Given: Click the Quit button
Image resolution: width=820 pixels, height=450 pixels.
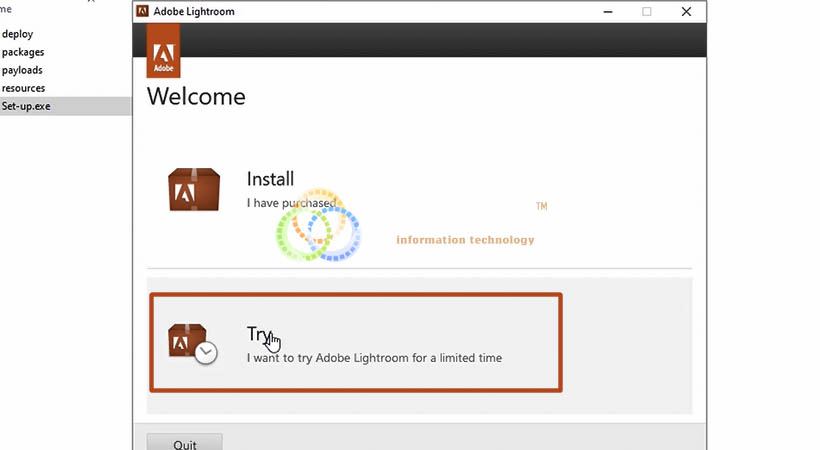Looking at the screenshot, I should pyautogui.click(x=185, y=443).
